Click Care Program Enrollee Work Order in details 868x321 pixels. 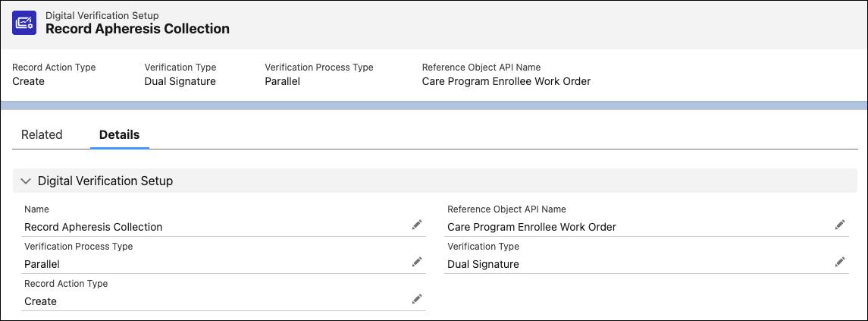pyautogui.click(x=531, y=227)
